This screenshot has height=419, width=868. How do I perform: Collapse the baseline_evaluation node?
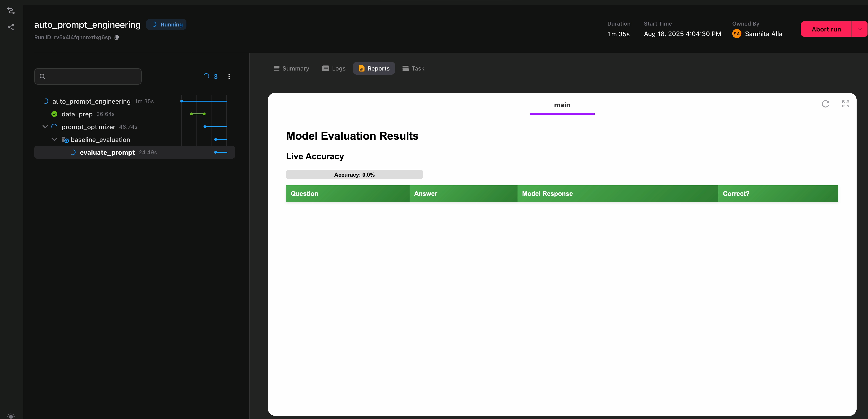click(55, 139)
